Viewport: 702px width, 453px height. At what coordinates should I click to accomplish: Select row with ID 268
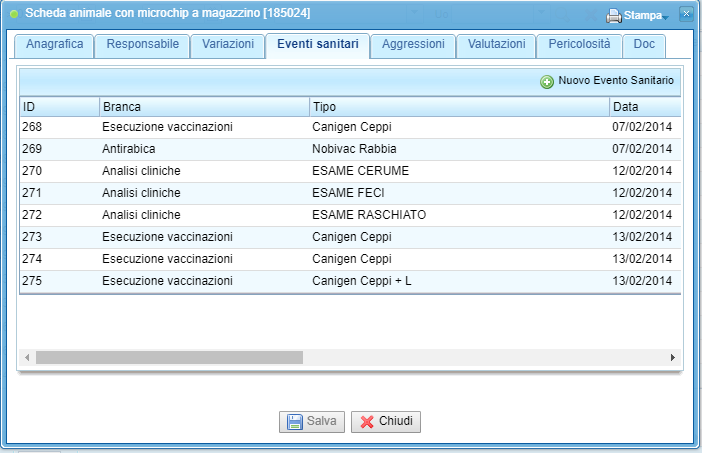pyautogui.click(x=350, y=127)
